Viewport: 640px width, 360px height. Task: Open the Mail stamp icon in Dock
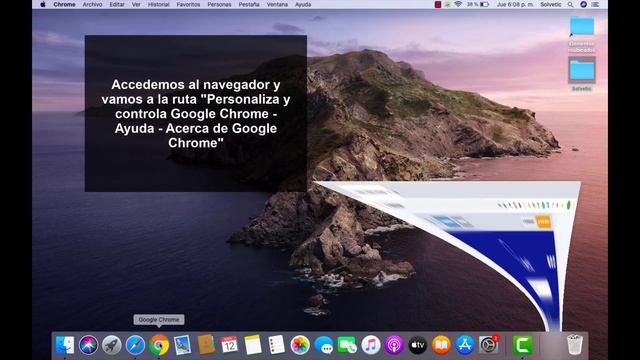182,345
